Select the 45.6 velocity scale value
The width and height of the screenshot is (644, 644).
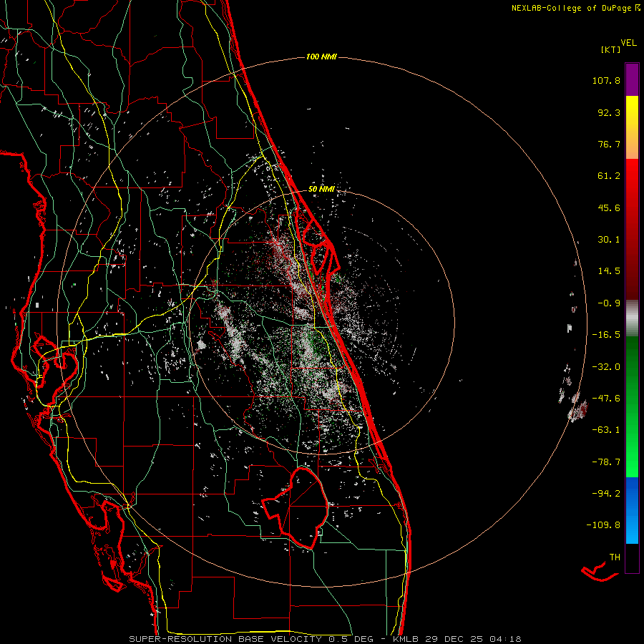click(609, 208)
